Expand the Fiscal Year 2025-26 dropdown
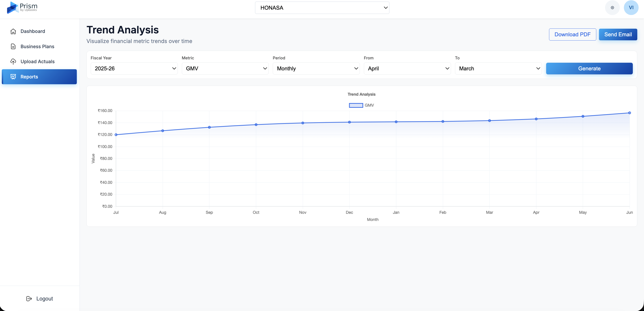The height and width of the screenshot is (311, 644). pos(134,69)
